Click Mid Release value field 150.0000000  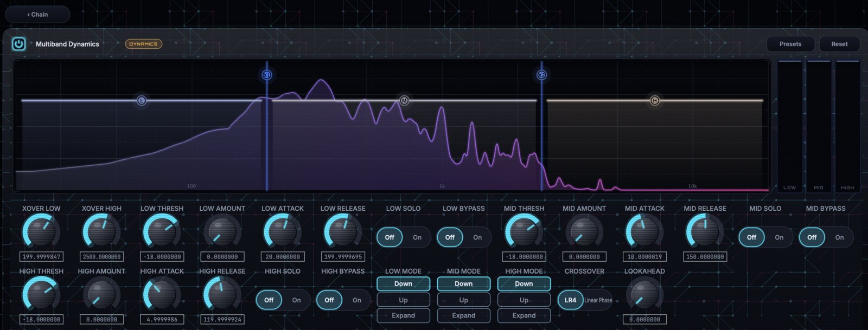point(705,257)
